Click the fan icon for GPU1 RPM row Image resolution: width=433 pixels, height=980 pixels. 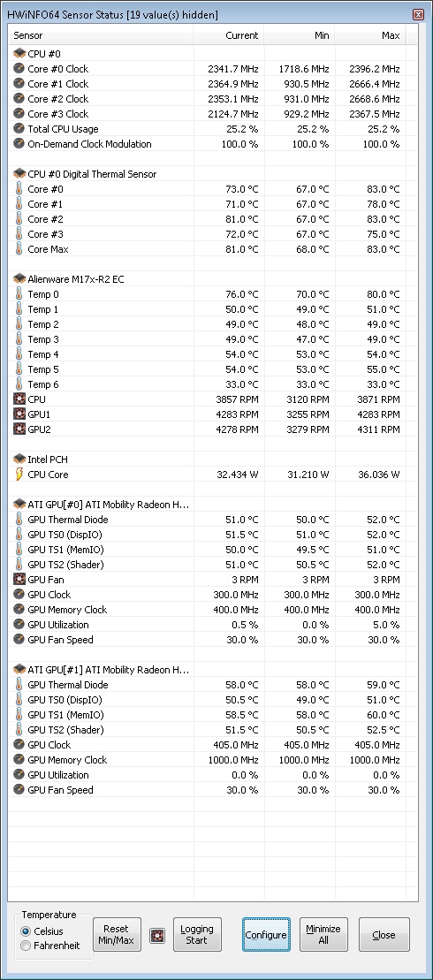tap(19, 414)
